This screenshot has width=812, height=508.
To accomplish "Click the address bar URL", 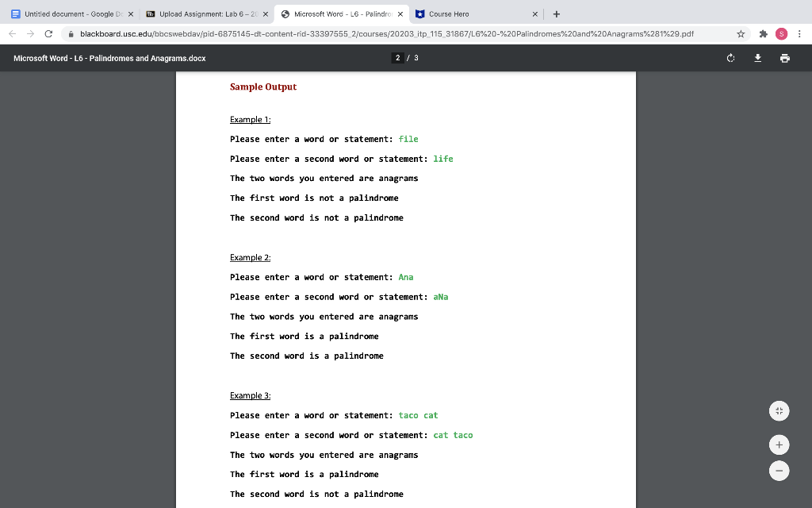I will coord(387,33).
